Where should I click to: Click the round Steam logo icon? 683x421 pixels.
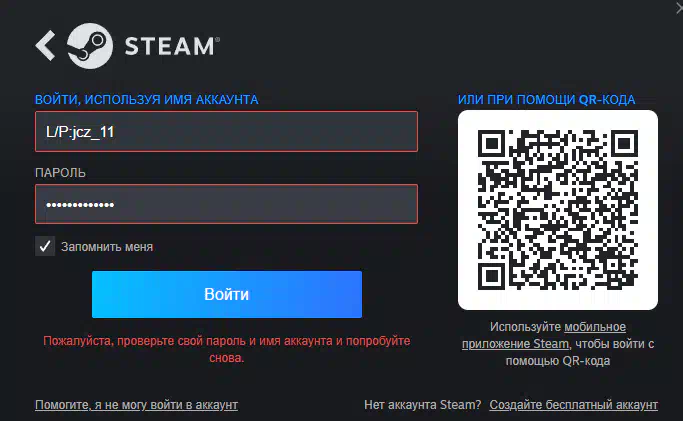tap(90, 46)
